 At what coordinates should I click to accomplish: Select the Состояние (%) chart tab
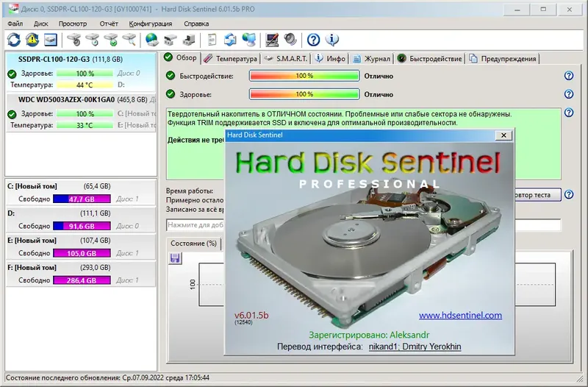pyautogui.click(x=193, y=244)
